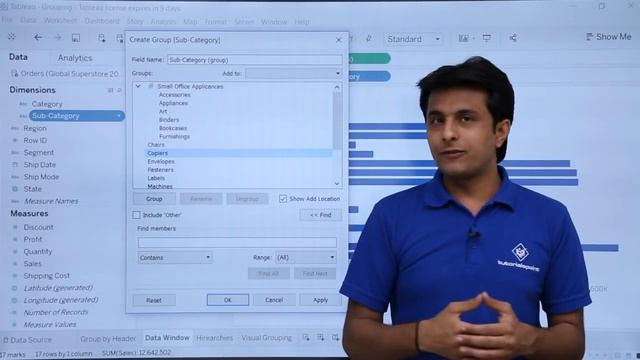Image resolution: width=640 pixels, height=360 pixels.
Task: Click the forward (redo) arrow in toolbar
Action: tap(57, 38)
